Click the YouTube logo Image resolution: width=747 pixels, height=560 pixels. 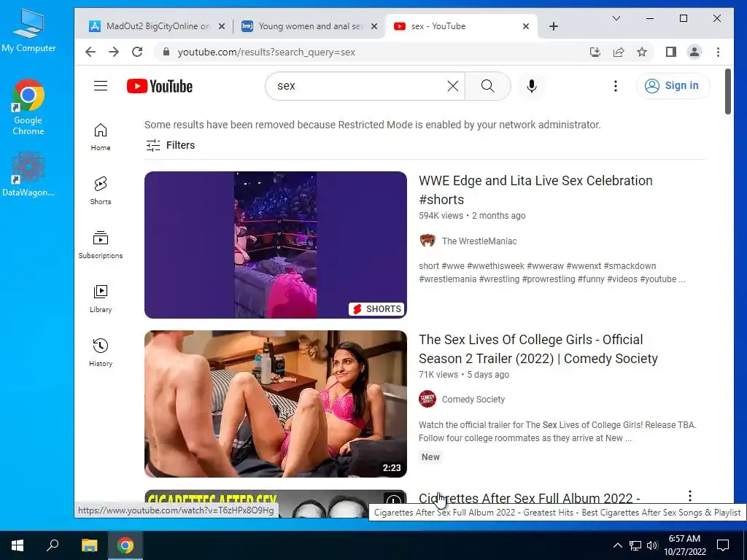tap(160, 86)
